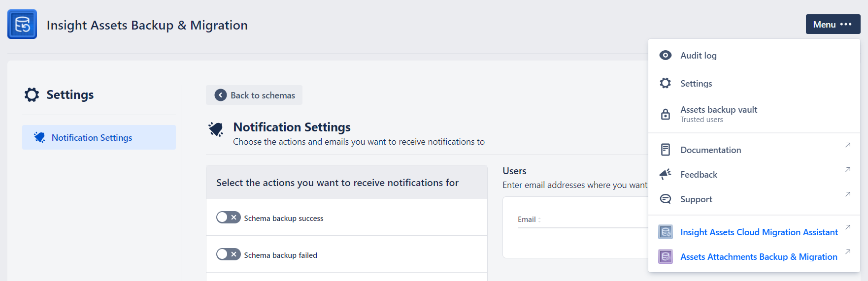Click the megaphone icon beside Feedback
868x281 pixels.
(666, 174)
